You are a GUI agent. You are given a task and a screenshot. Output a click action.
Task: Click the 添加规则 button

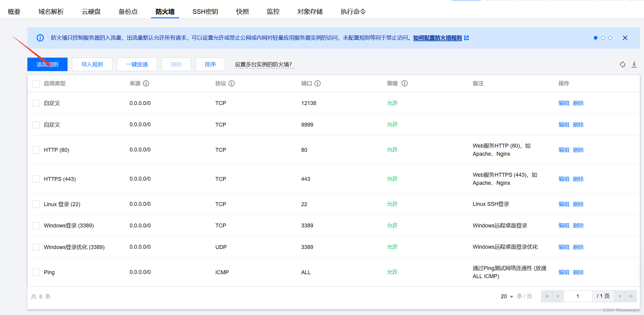pos(47,64)
